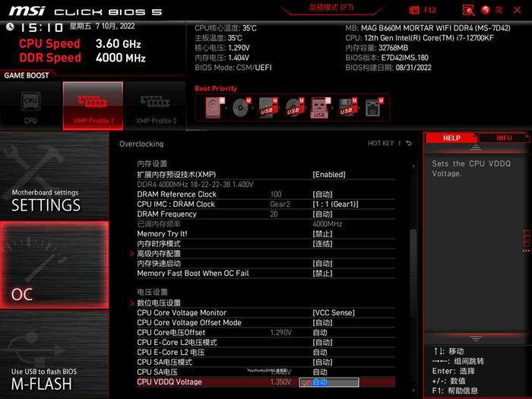Open DRAM Reference Clock 自动 dropdown
Screen dimensions: 532x399
(x=322, y=194)
